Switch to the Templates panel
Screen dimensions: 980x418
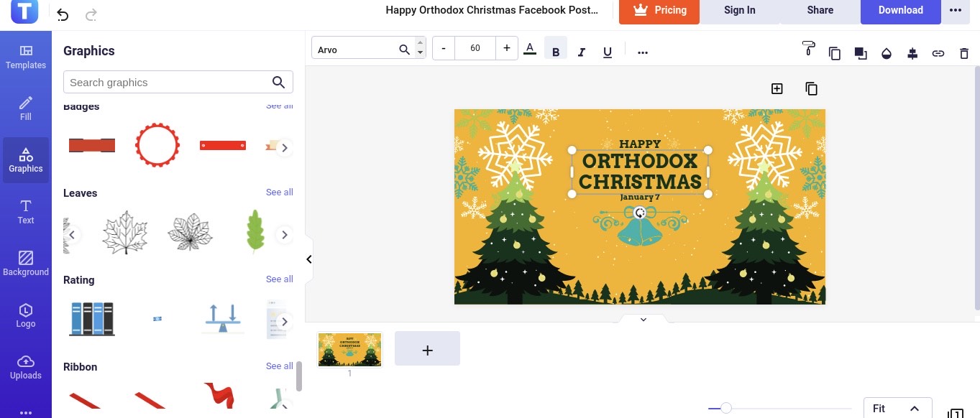click(26, 57)
